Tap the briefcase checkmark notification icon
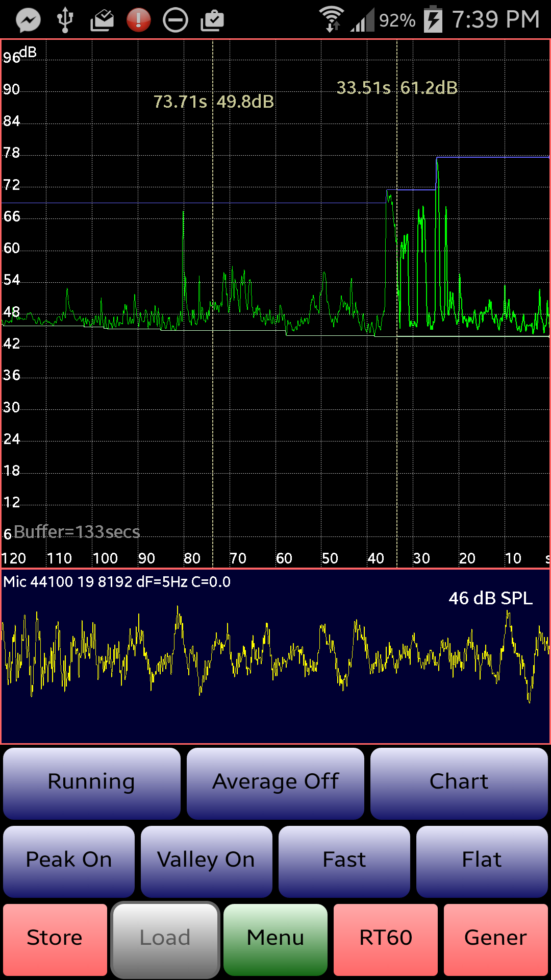 212,20
